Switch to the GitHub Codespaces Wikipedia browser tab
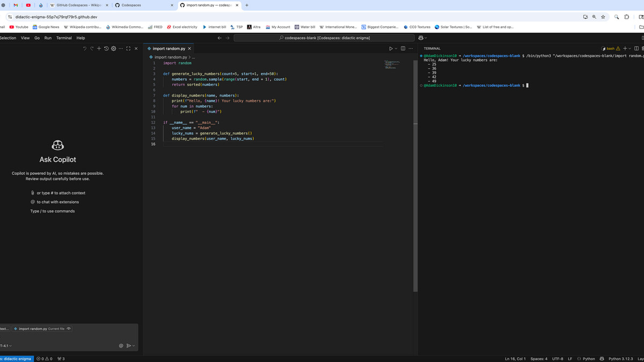This screenshot has height=362, width=644. (79, 5)
